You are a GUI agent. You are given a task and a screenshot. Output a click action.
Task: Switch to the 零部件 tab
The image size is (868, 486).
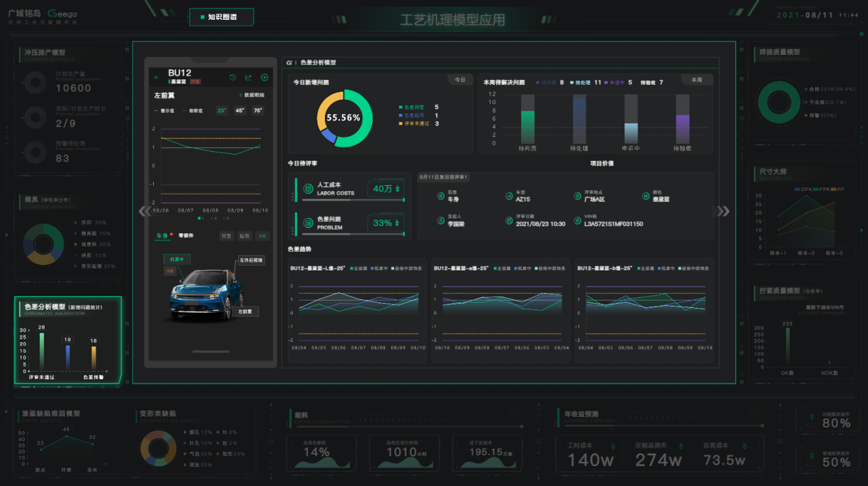point(185,235)
